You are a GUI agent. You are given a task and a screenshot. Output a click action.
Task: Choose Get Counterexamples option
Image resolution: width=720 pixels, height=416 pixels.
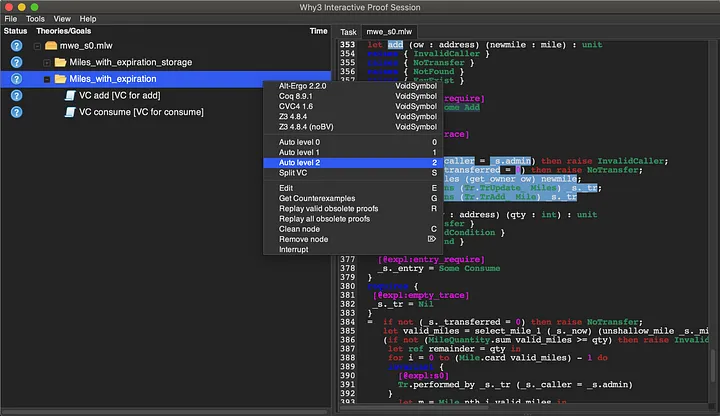tap(315, 198)
